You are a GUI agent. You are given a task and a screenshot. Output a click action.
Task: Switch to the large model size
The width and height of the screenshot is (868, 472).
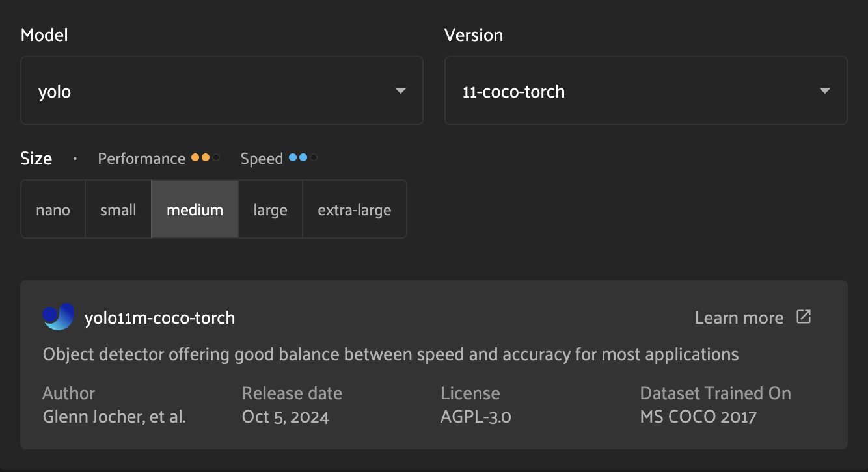point(271,210)
